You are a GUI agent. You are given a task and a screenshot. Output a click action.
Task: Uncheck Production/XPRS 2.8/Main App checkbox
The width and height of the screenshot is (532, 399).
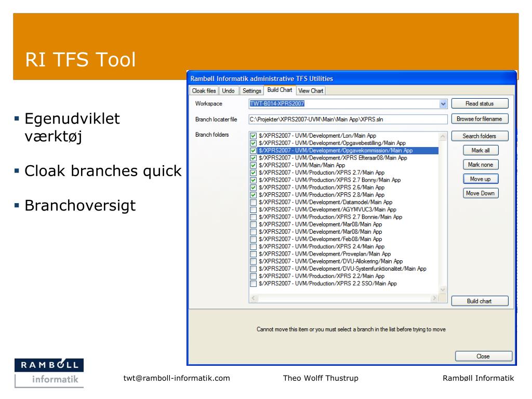click(253, 195)
